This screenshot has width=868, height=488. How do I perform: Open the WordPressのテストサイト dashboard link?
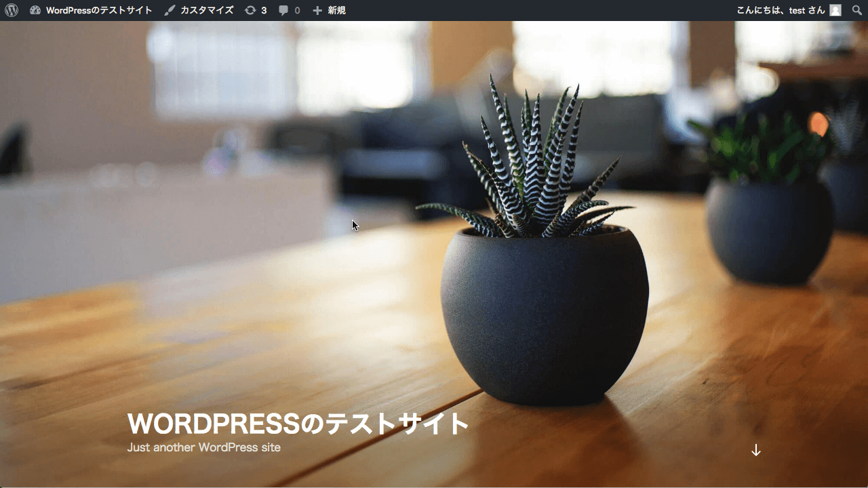pyautogui.click(x=91, y=10)
